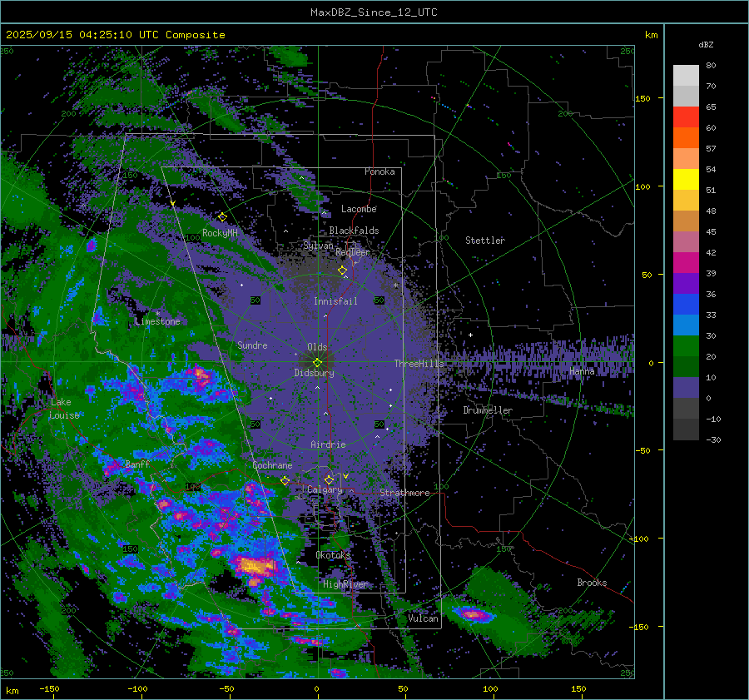Click the Lacombe city label
749x700 pixels.
coord(359,209)
